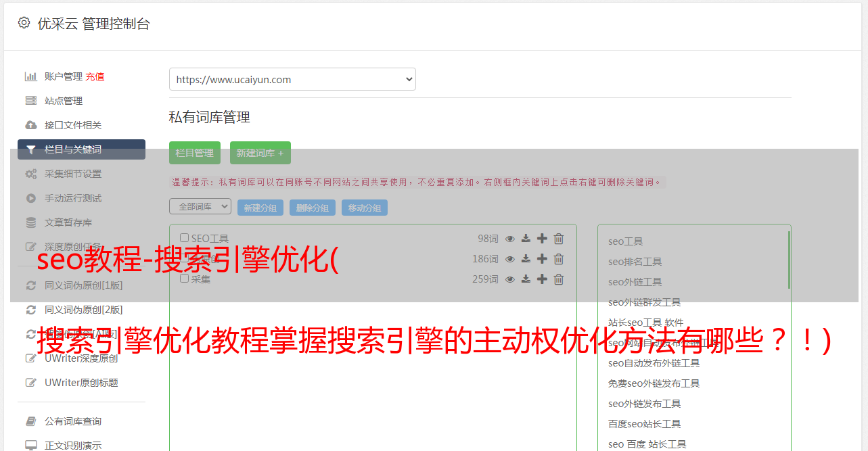Open the 全部词库 dropdown
Image resolution: width=868 pixels, height=451 pixels.
200,206
